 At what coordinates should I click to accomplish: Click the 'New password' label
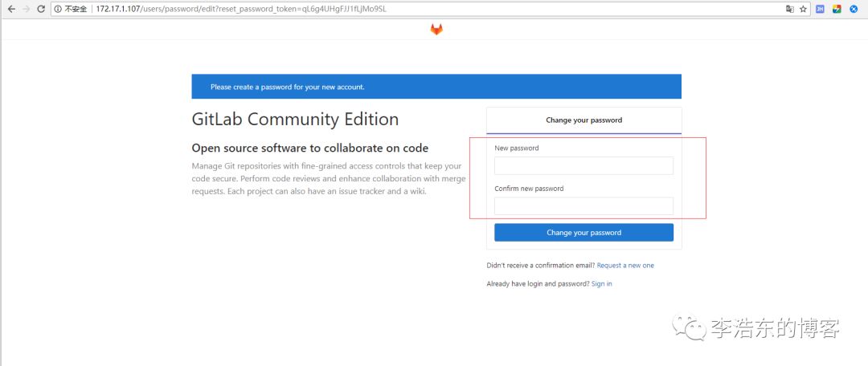click(517, 148)
